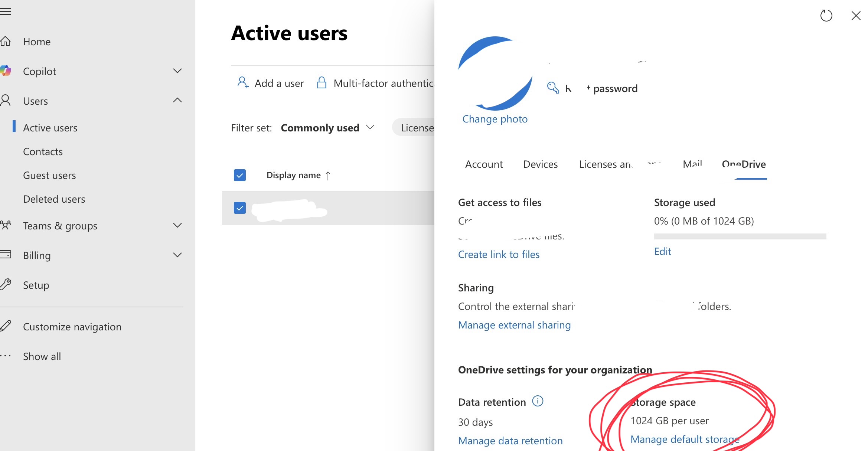Click the reset password key icon
868x451 pixels.
pos(553,88)
